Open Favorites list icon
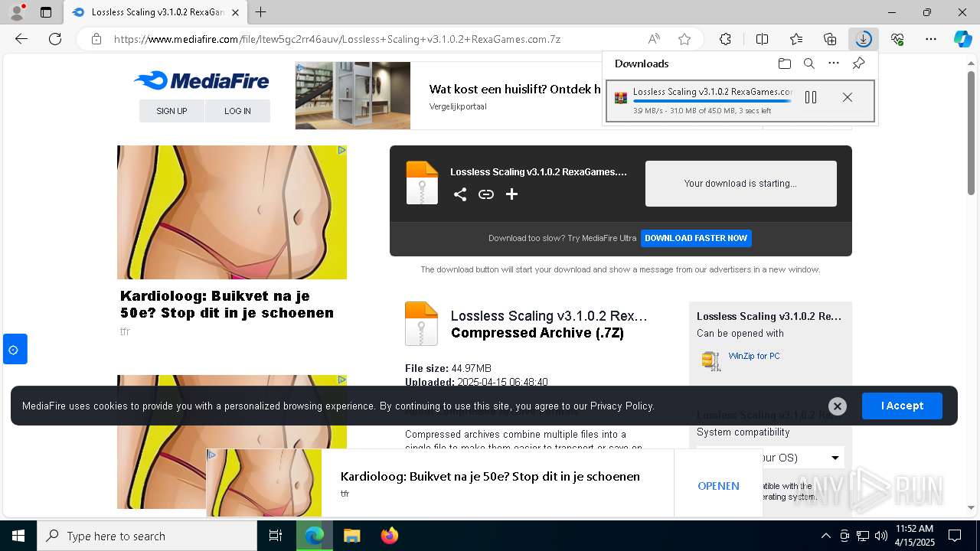This screenshot has width=980, height=551. click(x=796, y=39)
